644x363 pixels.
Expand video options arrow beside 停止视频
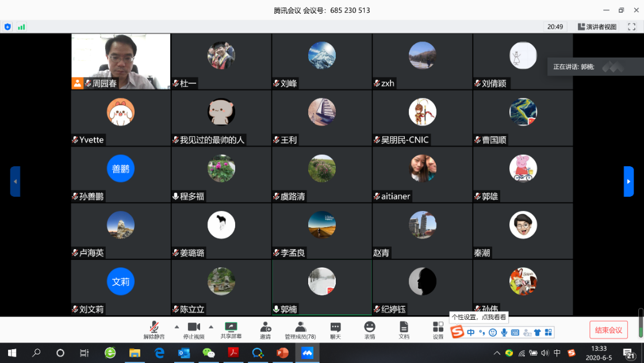coord(211,326)
